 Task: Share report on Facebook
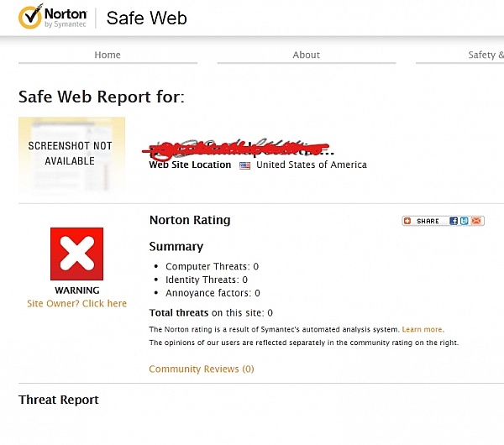pos(454,221)
